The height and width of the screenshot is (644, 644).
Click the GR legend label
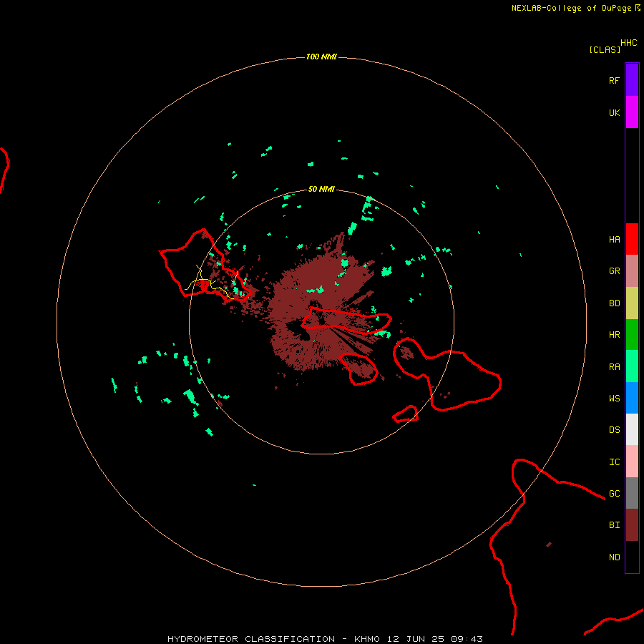(614, 271)
